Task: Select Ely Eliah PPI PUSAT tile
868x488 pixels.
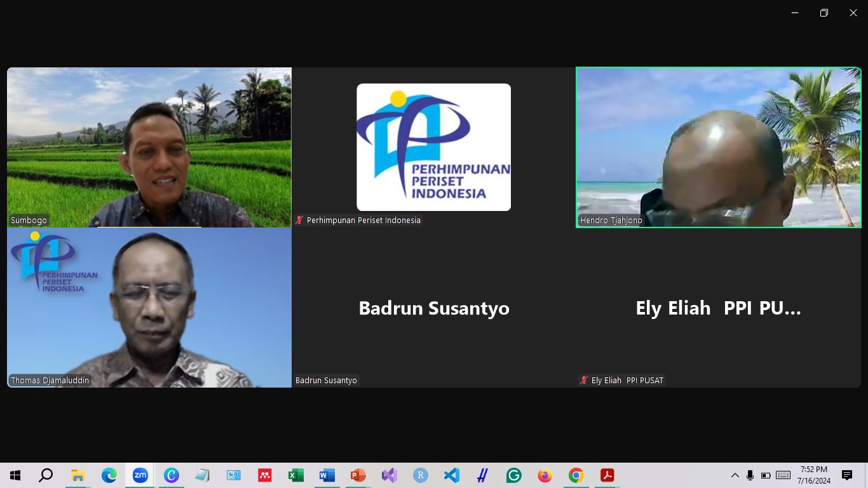Action: (719, 308)
